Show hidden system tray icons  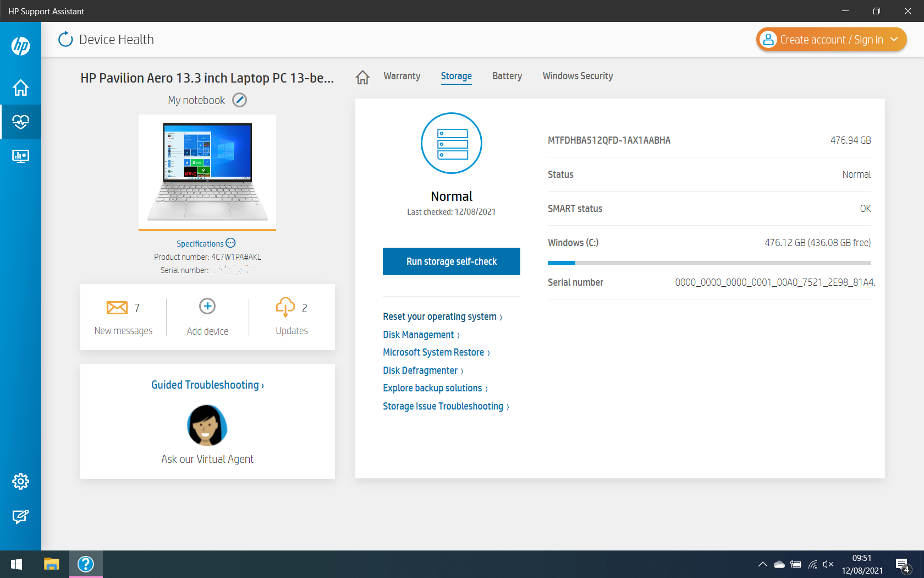(x=763, y=564)
